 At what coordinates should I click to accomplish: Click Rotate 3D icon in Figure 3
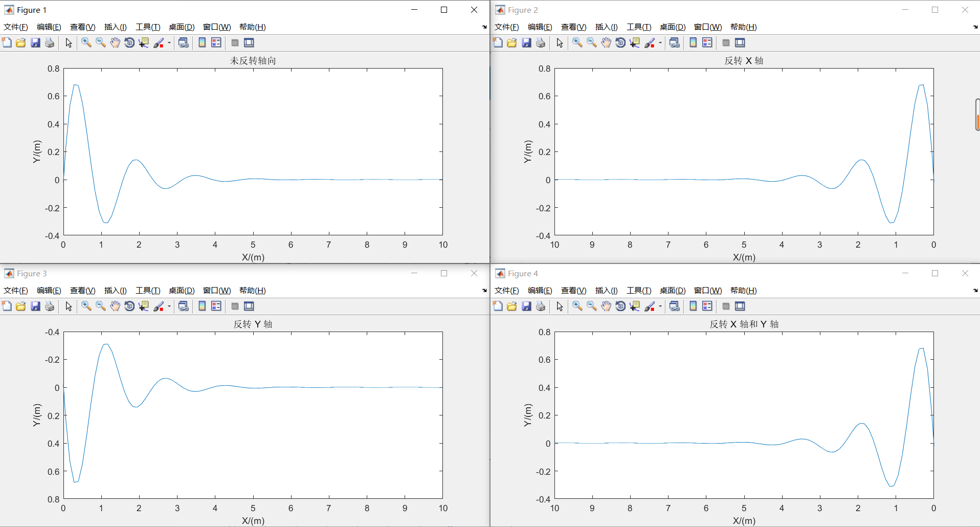click(x=129, y=306)
